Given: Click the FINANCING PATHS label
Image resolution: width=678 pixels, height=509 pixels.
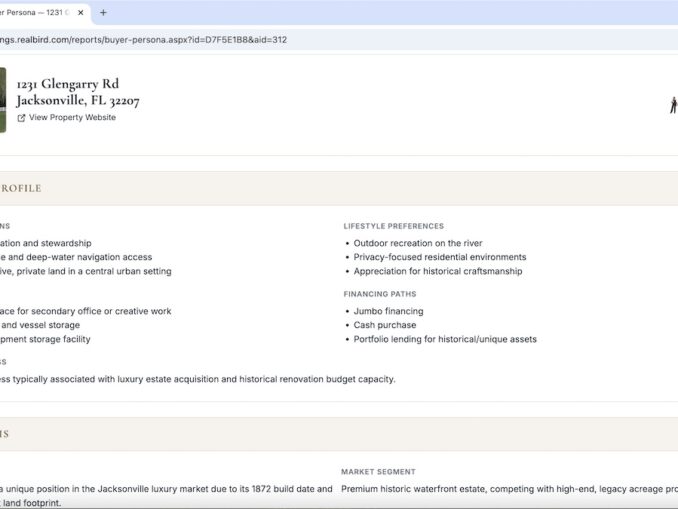Looking at the screenshot, I should [x=380, y=294].
